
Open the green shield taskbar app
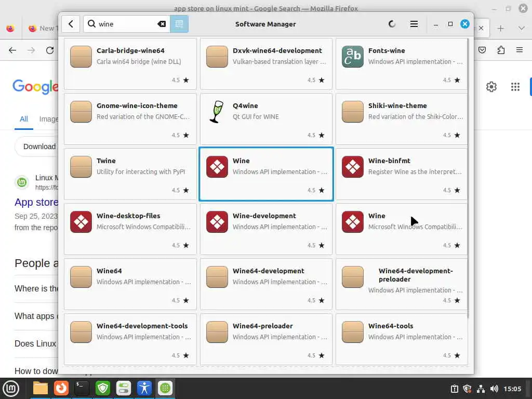coord(103,388)
